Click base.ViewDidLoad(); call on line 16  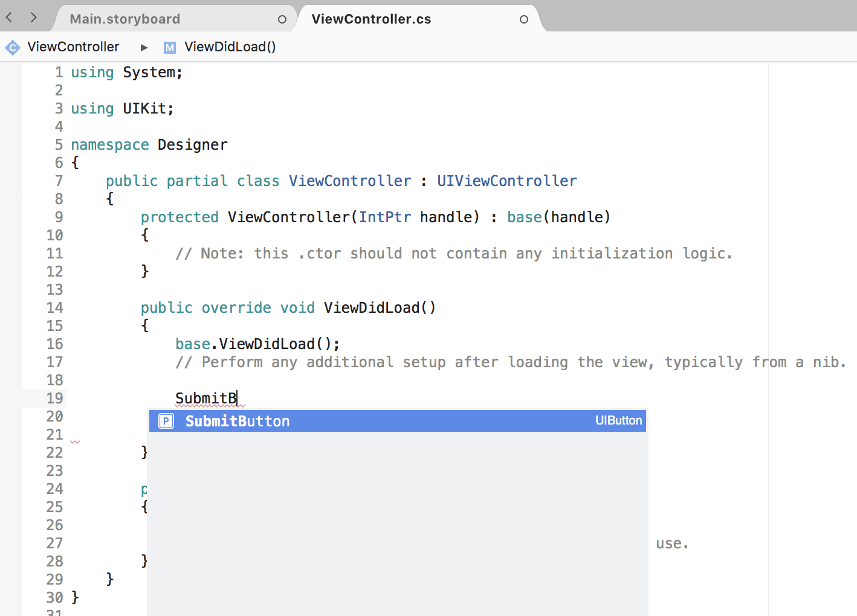click(x=257, y=344)
